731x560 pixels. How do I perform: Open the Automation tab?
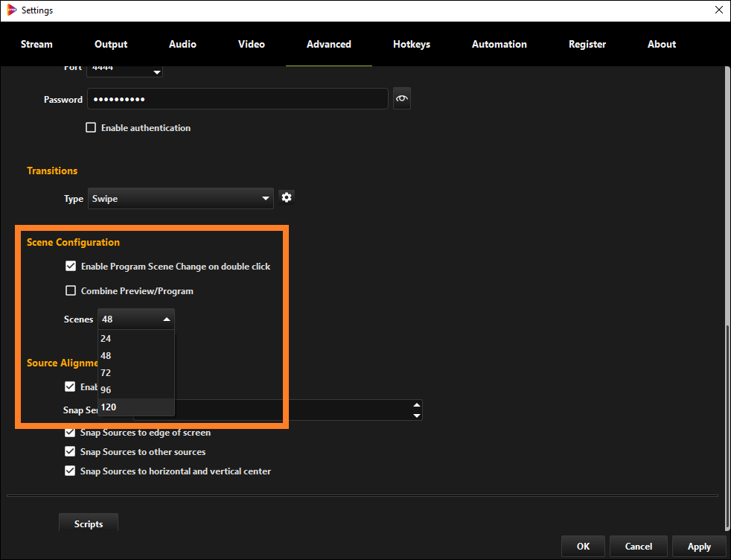pyautogui.click(x=499, y=44)
